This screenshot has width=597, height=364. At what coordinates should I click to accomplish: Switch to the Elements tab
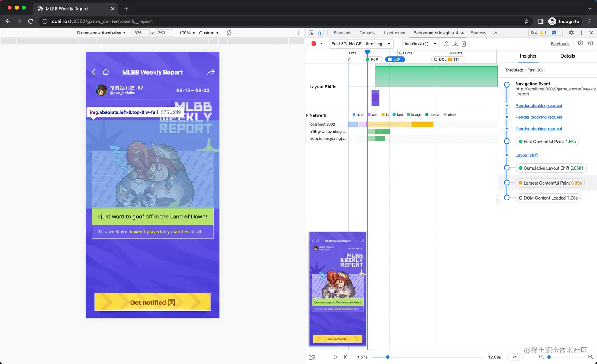pyautogui.click(x=342, y=33)
